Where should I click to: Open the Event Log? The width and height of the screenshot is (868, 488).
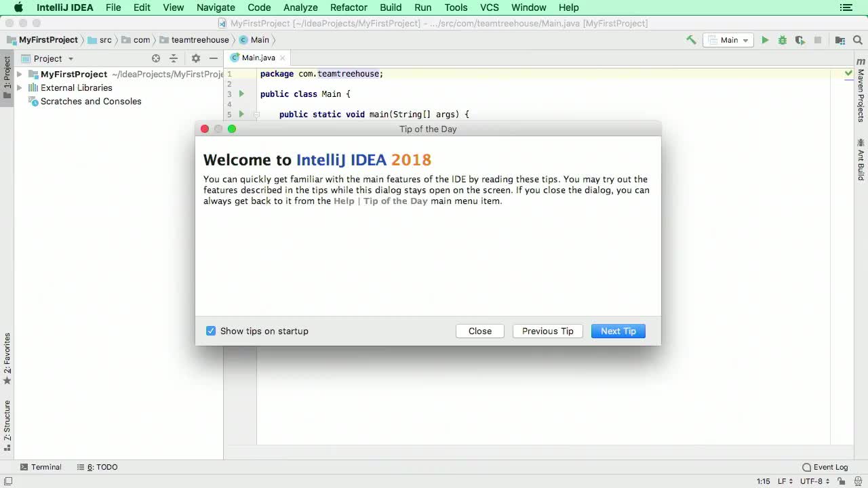825,467
